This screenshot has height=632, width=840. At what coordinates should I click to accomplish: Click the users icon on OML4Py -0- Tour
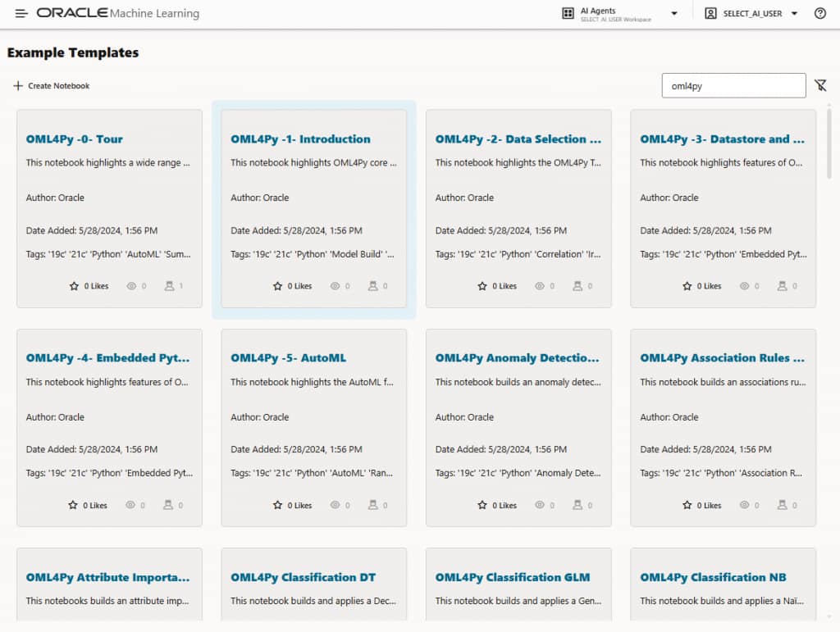(169, 286)
